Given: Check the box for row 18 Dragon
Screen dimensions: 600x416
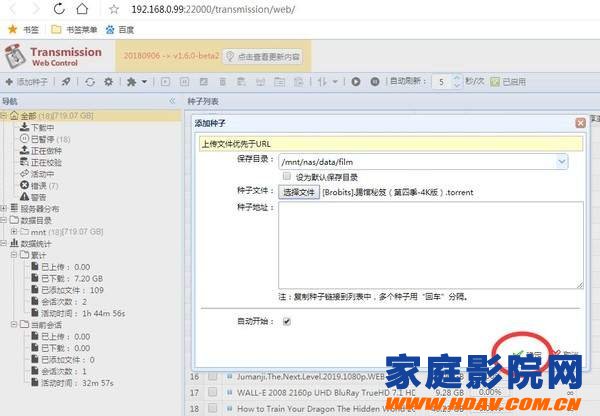Looking at the screenshot, I should coord(212,408).
